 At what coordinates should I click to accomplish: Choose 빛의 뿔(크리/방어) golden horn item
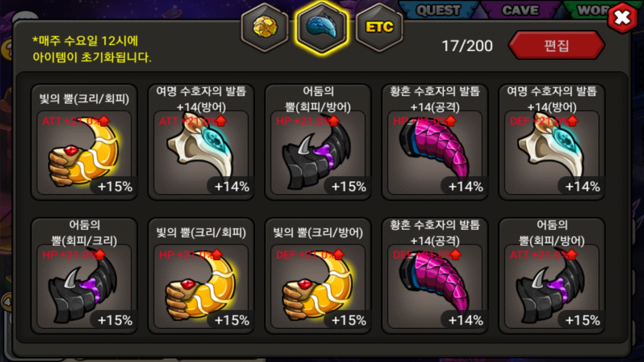click(318, 276)
